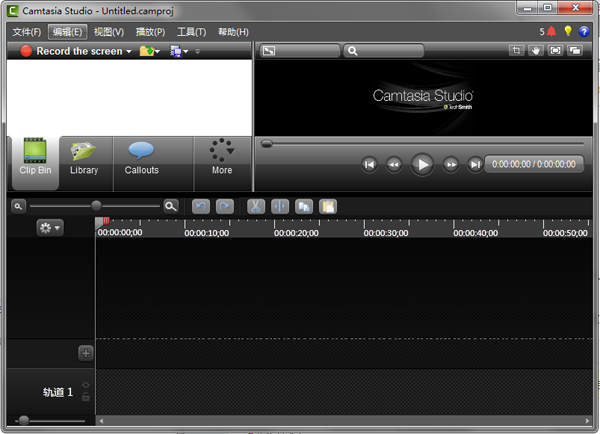Open the 文件(F) menu
The image size is (600, 434).
(x=27, y=32)
